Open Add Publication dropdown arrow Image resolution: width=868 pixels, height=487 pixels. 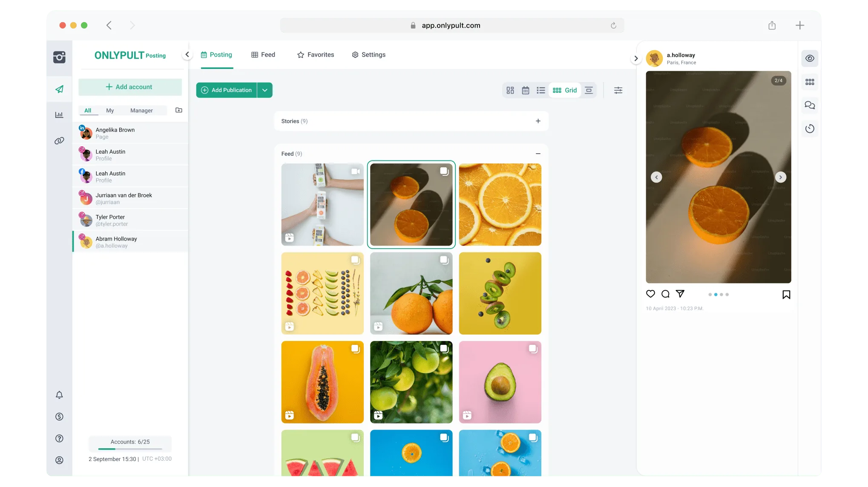264,90
